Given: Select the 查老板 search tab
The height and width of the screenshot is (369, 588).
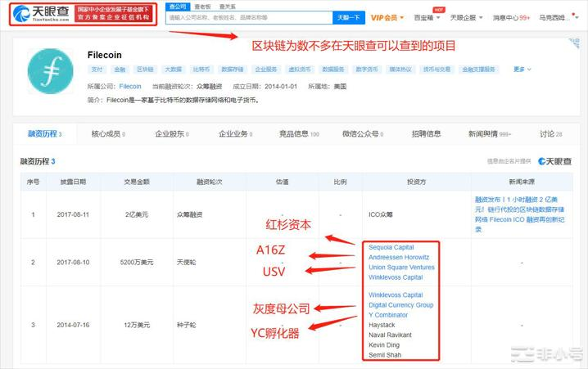Looking at the screenshot, I should tap(202, 7).
